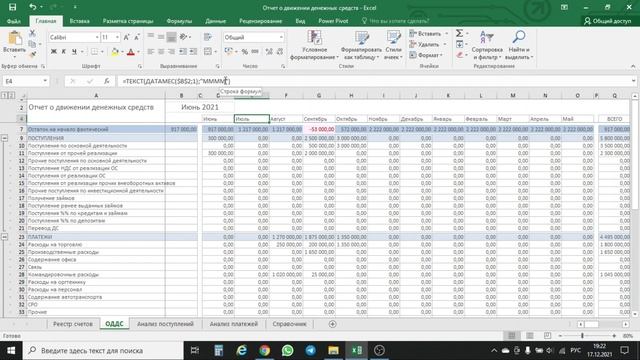Add a new sheet with plus icon

[x=332, y=324]
